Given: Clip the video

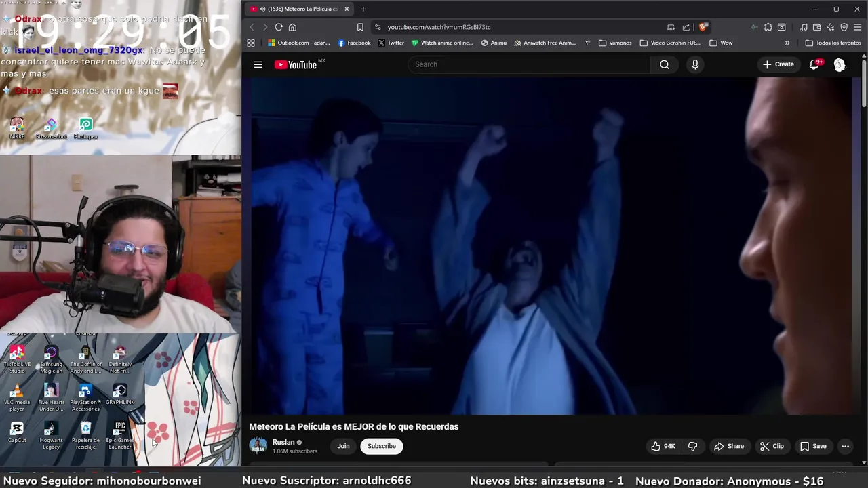Looking at the screenshot, I should tap(772, 446).
